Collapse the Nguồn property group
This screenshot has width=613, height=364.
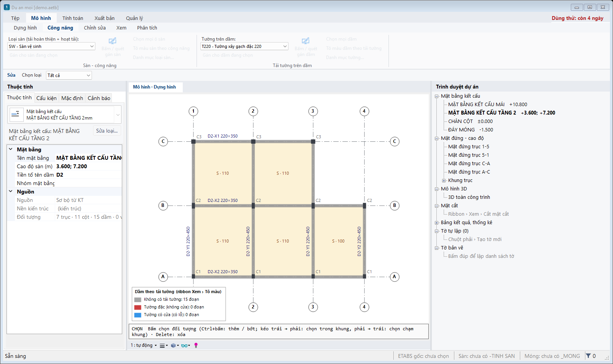tap(11, 192)
